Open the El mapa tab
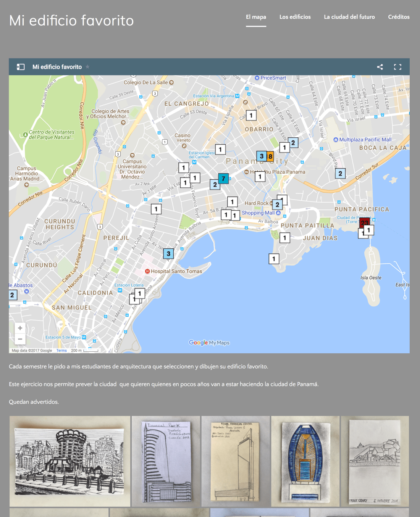 [x=256, y=17]
